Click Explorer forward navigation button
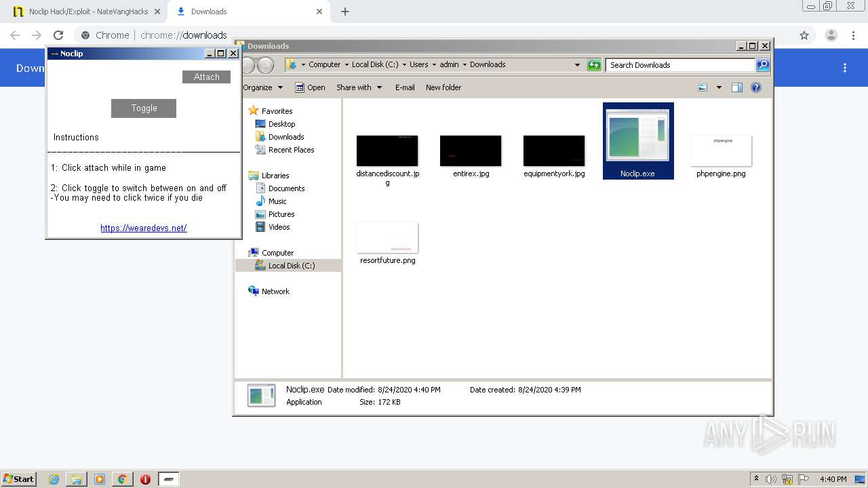Viewport: 868px width, 488px height. (x=266, y=65)
